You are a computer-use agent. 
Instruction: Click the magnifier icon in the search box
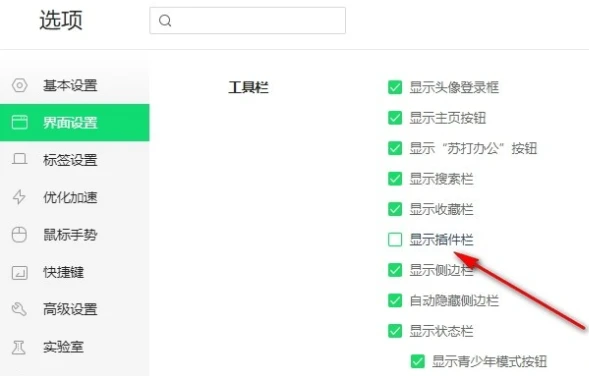click(165, 21)
